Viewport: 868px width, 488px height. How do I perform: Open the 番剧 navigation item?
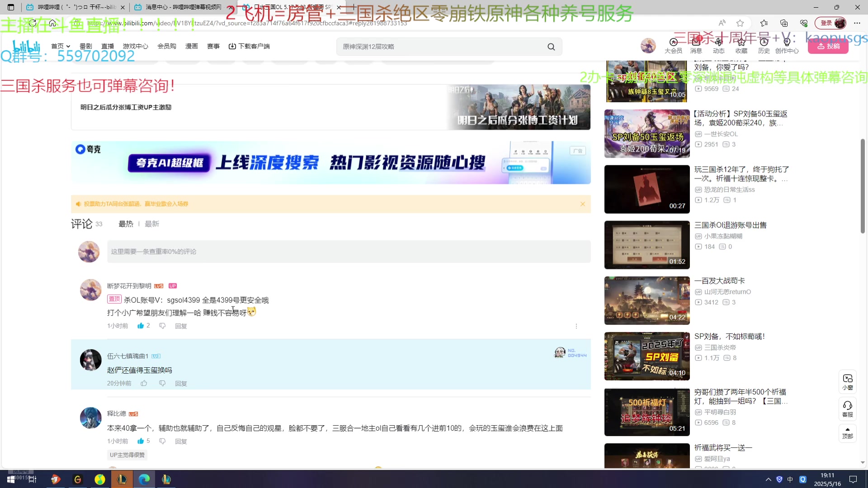tap(86, 46)
